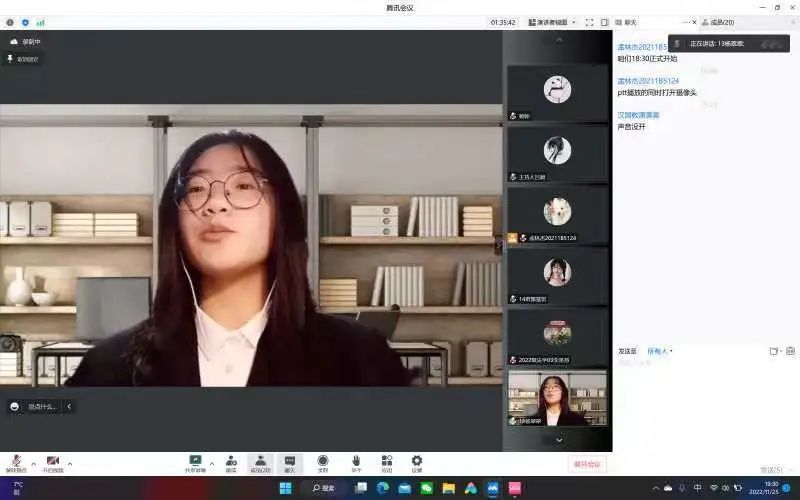
Task: Click the chat history save icon
Action: [790, 351]
